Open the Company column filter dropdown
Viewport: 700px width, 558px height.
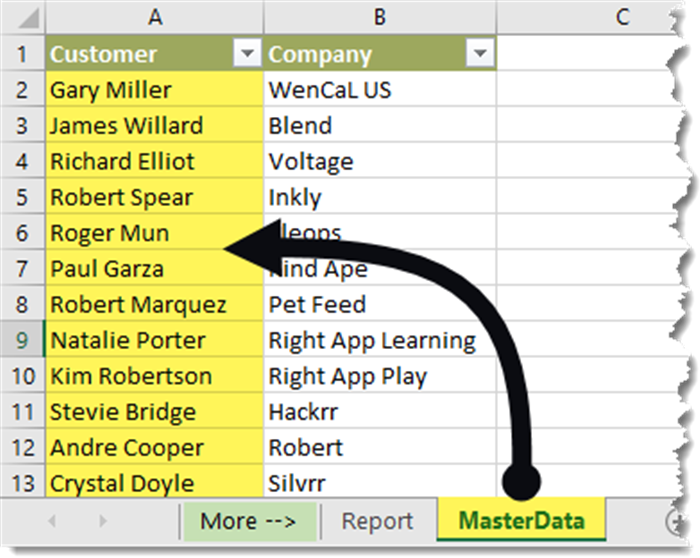[x=481, y=55]
